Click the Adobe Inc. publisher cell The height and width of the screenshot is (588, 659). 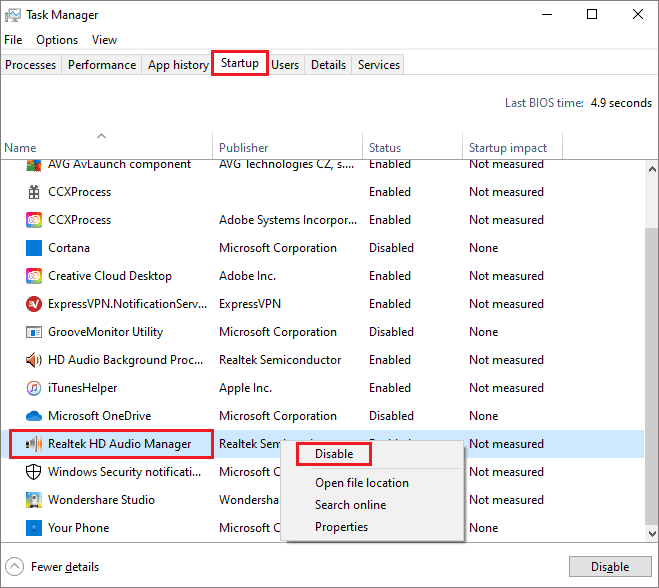(247, 276)
